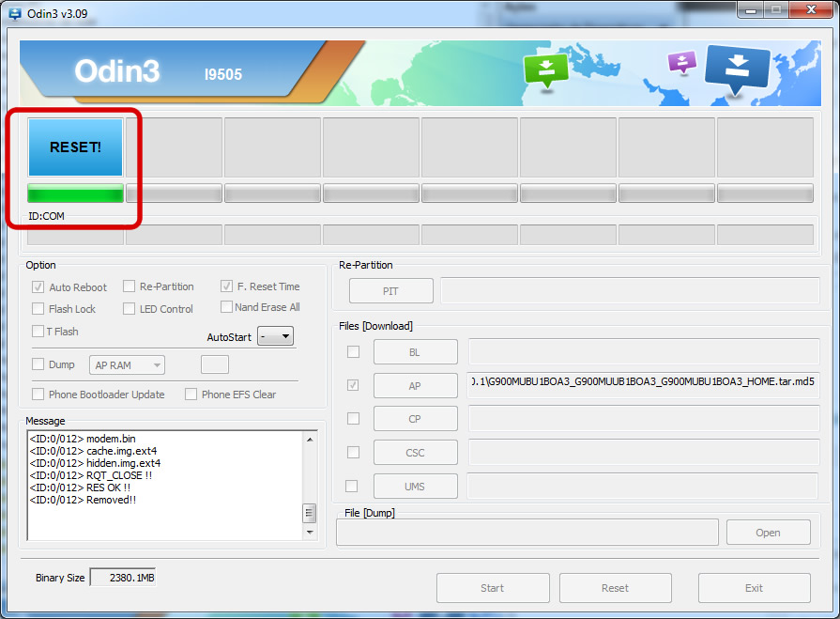Click the 'cache.img.ext4' log line
The width and height of the screenshot is (840, 619).
[x=93, y=451]
